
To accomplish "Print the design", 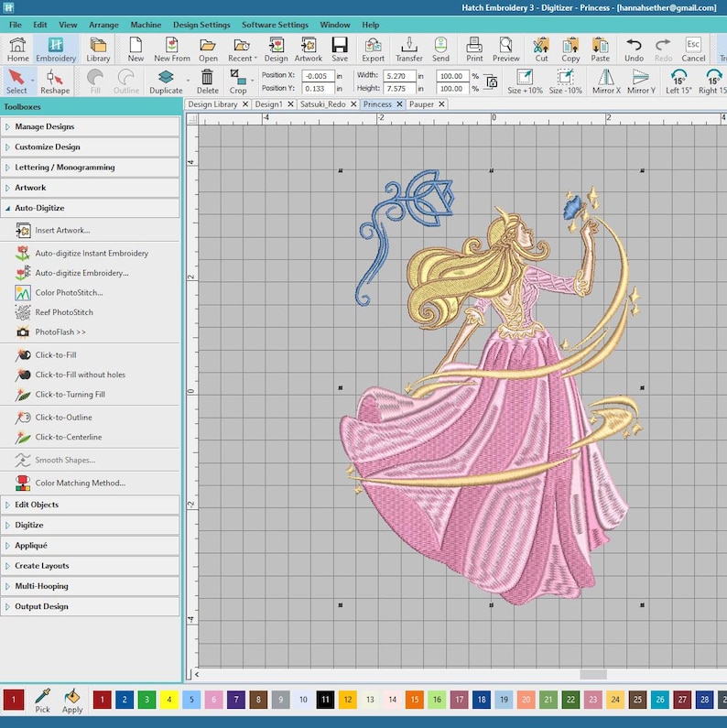I will click(x=474, y=49).
